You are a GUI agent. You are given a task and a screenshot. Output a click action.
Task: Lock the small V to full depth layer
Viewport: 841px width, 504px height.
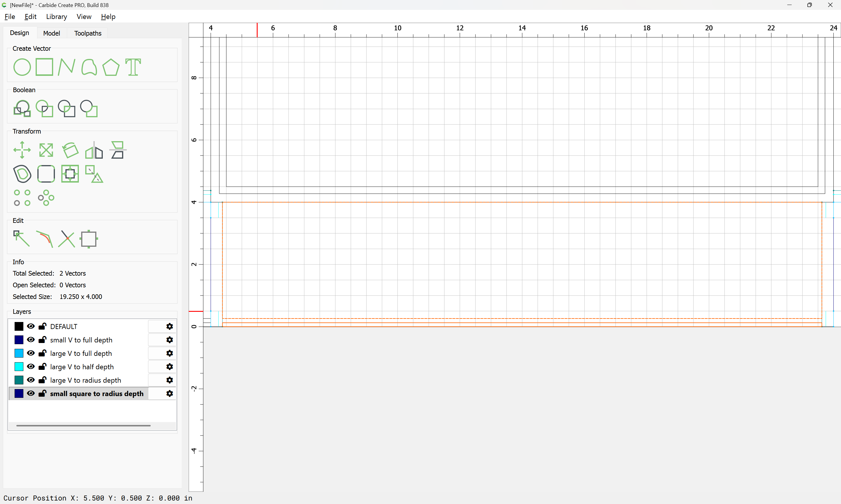click(43, 340)
